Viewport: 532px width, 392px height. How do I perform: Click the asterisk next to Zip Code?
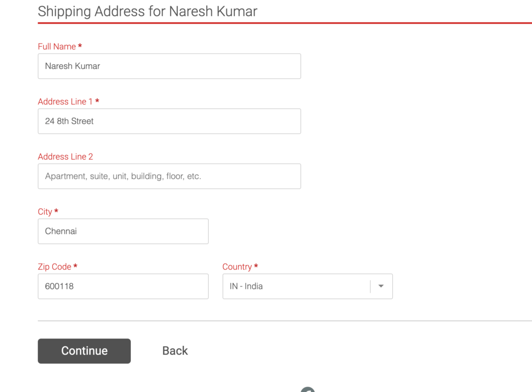tap(75, 266)
